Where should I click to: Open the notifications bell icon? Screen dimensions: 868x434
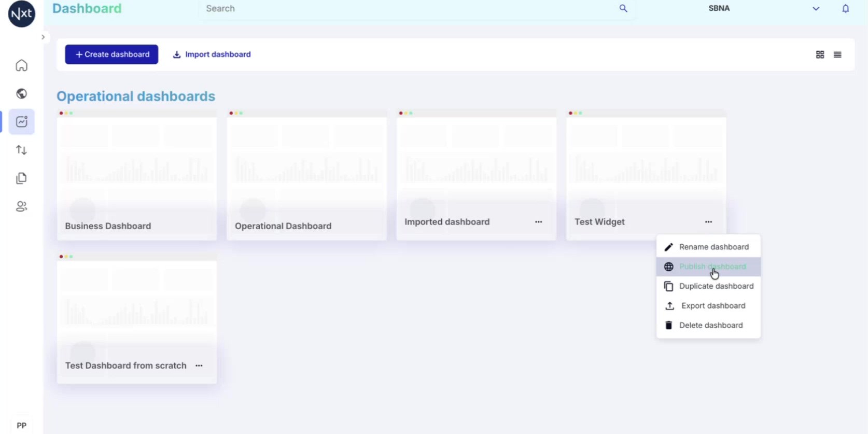845,8
